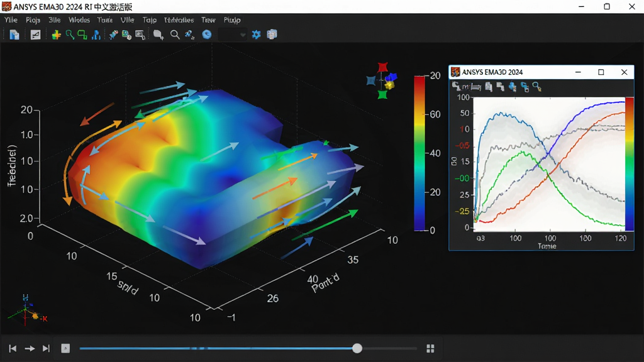
Task: Click the '26' tick label on axis
Action: point(273,299)
